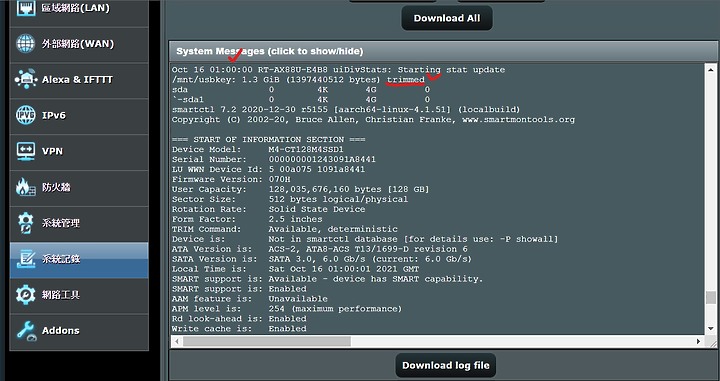Click 'Rd look-ahead is: Enabled' line

coord(239,319)
